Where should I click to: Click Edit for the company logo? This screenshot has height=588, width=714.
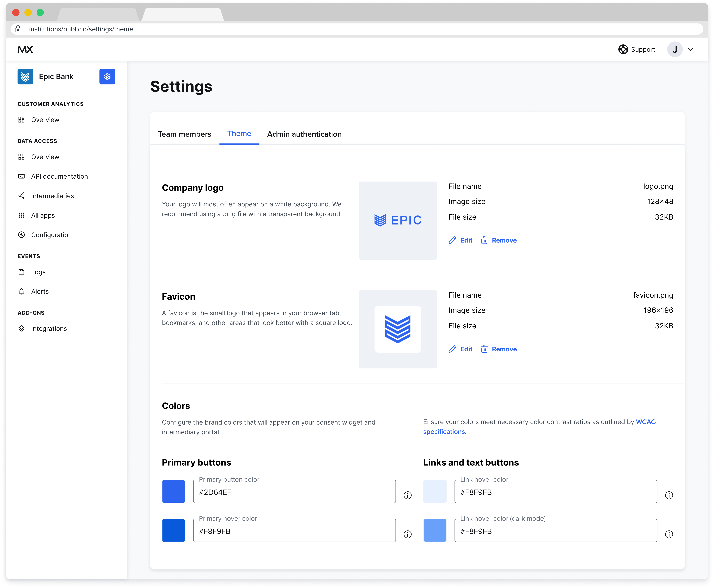(466, 240)
